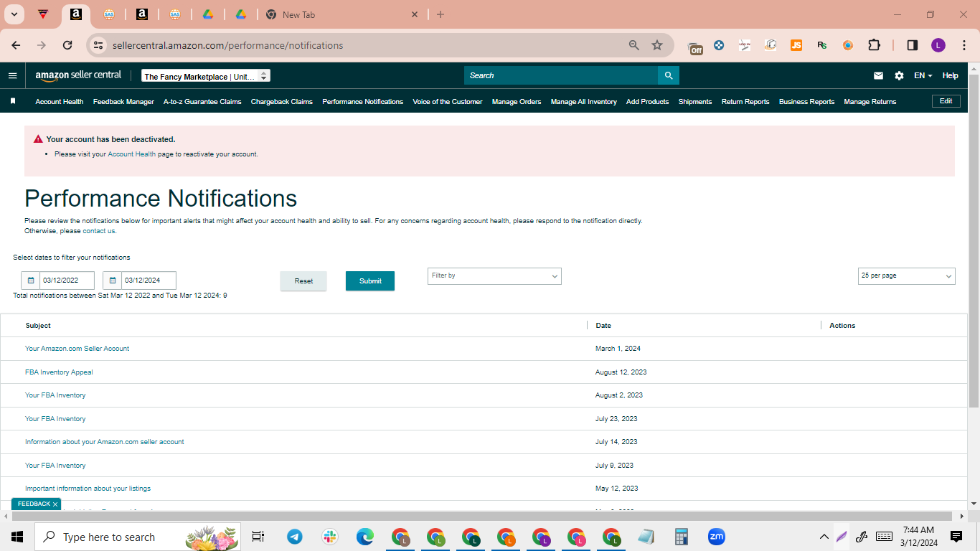Click the page's vertical scrollbar
The width and height of the screenshot is (980, 551).
[974, 240]
